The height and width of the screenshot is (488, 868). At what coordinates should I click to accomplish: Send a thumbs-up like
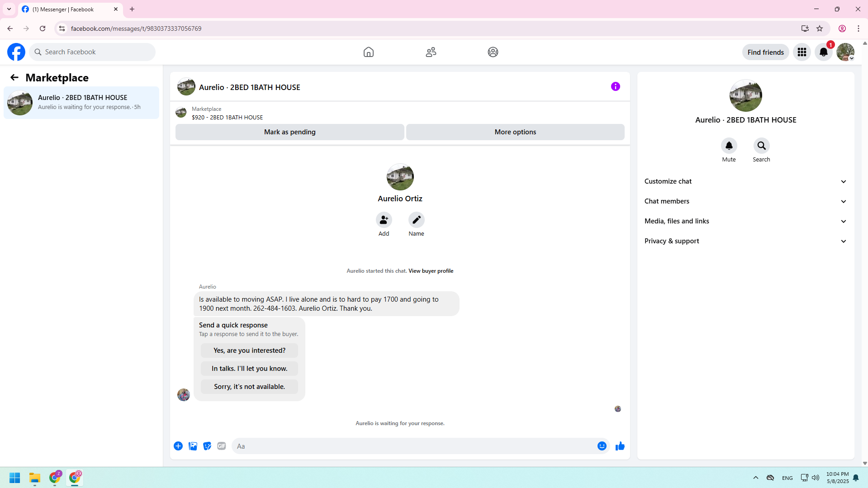pos(620,446)
